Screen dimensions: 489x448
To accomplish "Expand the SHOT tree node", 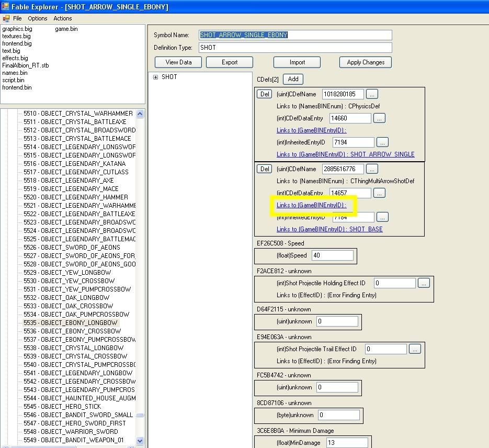I will [x=156, y=77].
